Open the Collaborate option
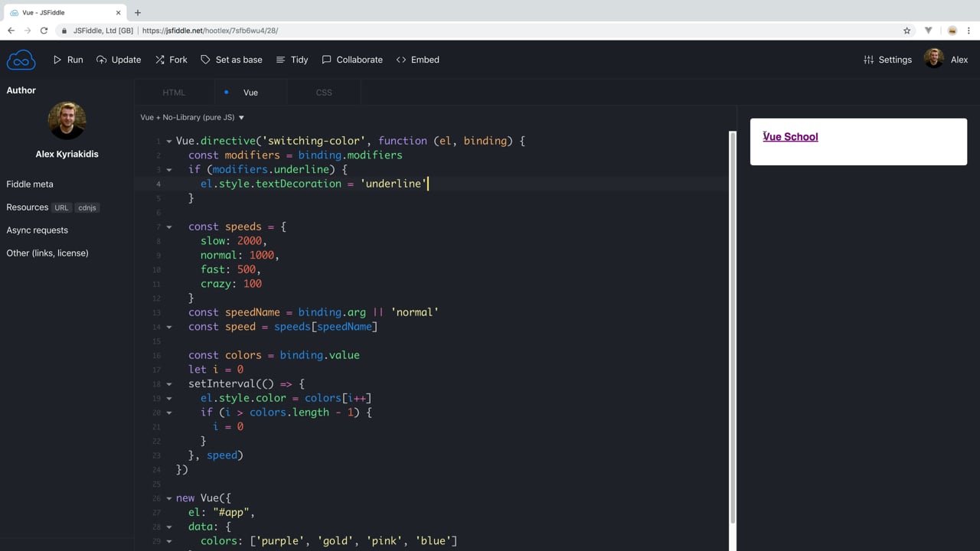 point(352,60)
